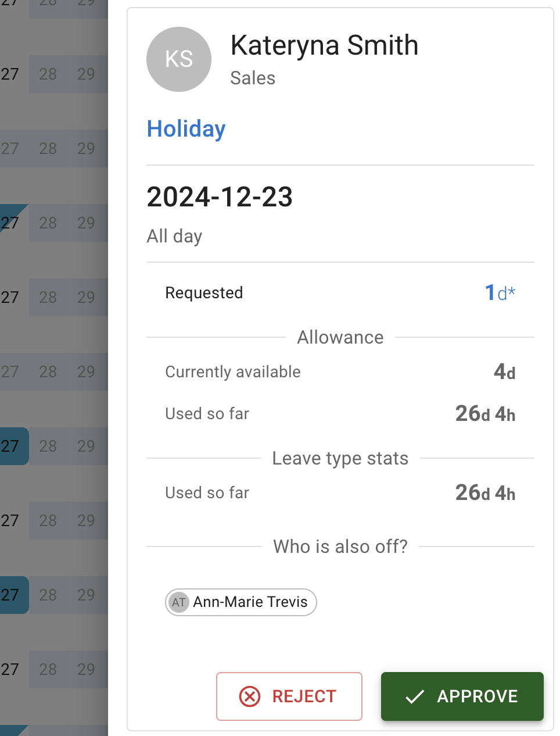Screen dimensions: 560x736
Task: Click the date 2024-12-23 heading
Action: (x=220, y=198)
